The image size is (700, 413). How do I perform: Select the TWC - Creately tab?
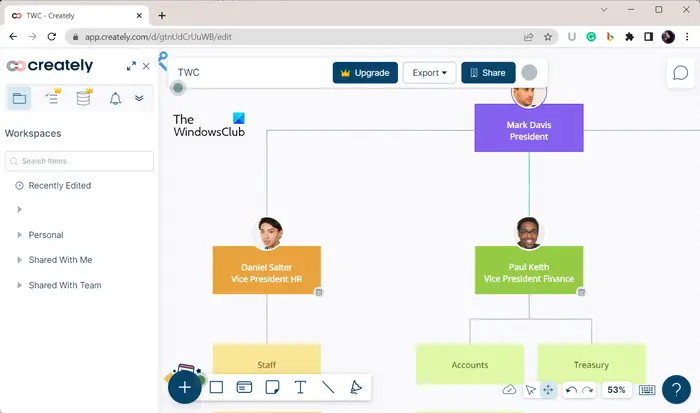tap(77, 16)
